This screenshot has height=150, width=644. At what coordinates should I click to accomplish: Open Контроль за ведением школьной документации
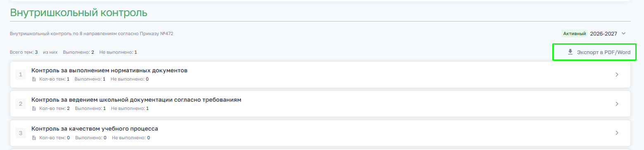click(136, 100)
